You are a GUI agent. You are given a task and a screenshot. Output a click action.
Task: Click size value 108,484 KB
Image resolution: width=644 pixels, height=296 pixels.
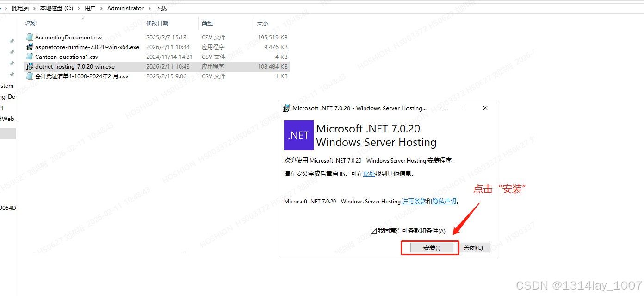272,67
